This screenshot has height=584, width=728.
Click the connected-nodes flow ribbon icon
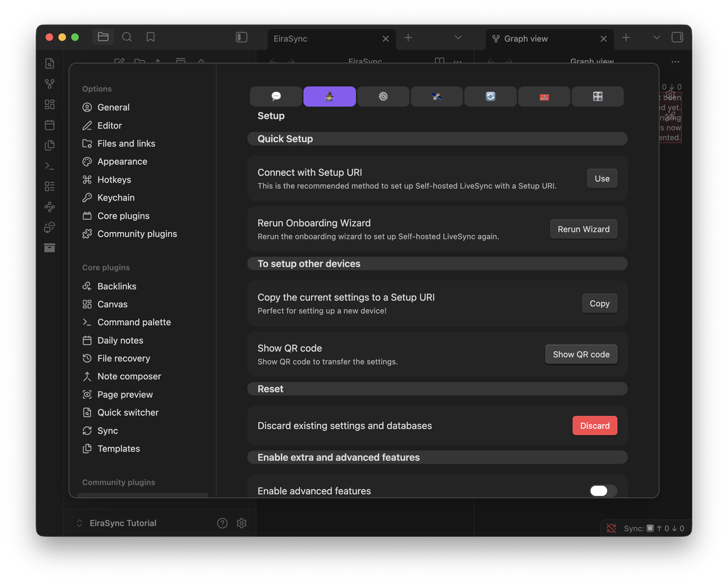click(50, 207)
